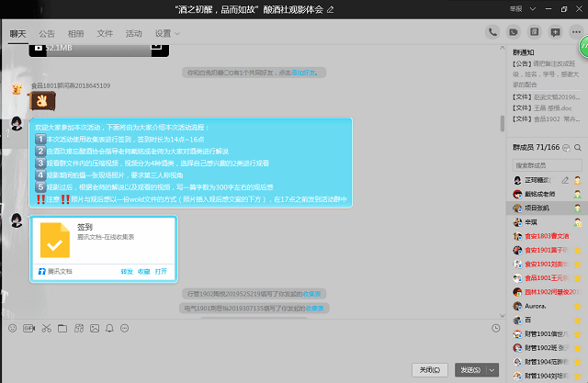Open 收集表 link in 行管1902 notice

click(311, 294)
